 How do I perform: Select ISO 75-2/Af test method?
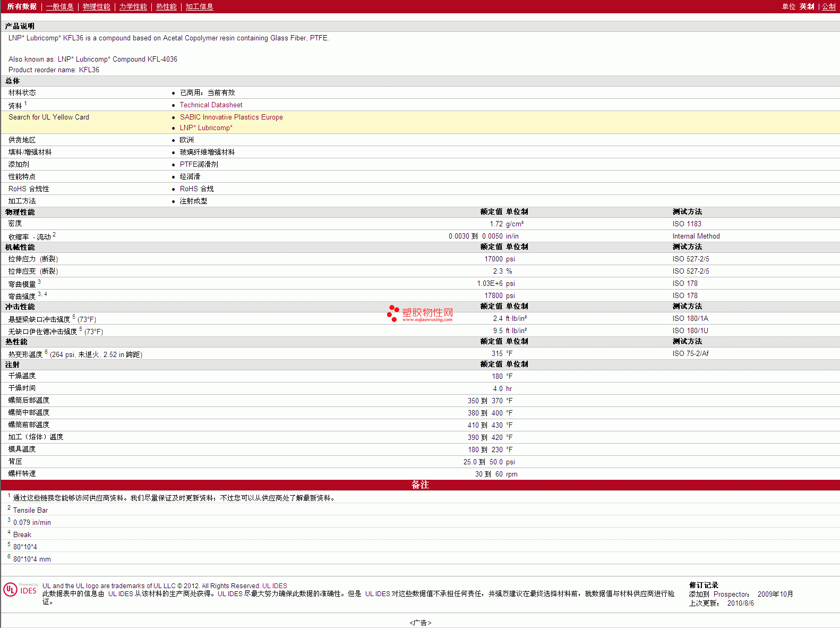[691, 354]
